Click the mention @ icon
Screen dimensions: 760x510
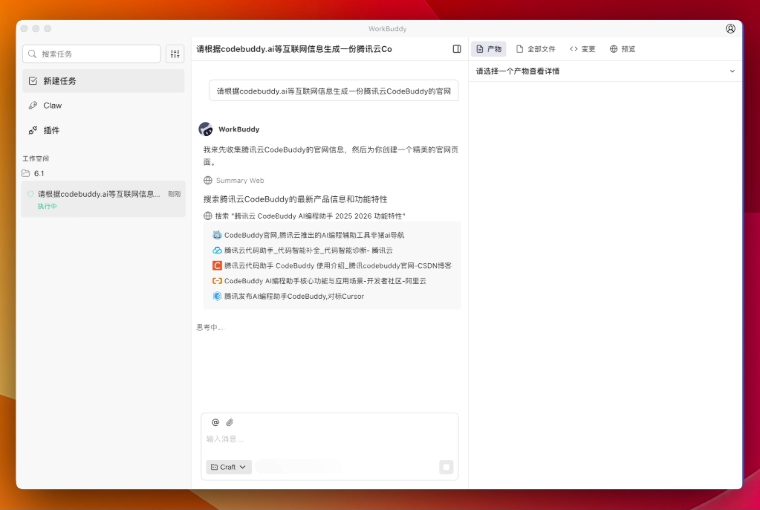(215, 422)
